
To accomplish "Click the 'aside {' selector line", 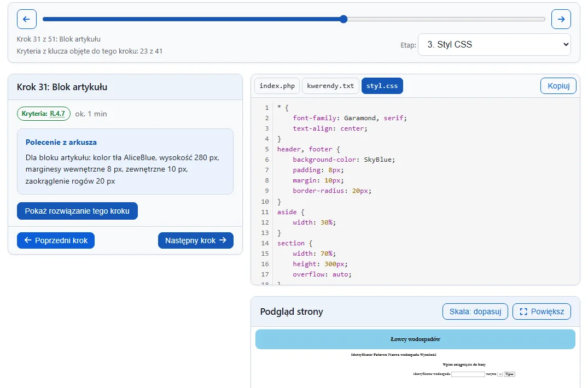I will (x=291, y=212).
